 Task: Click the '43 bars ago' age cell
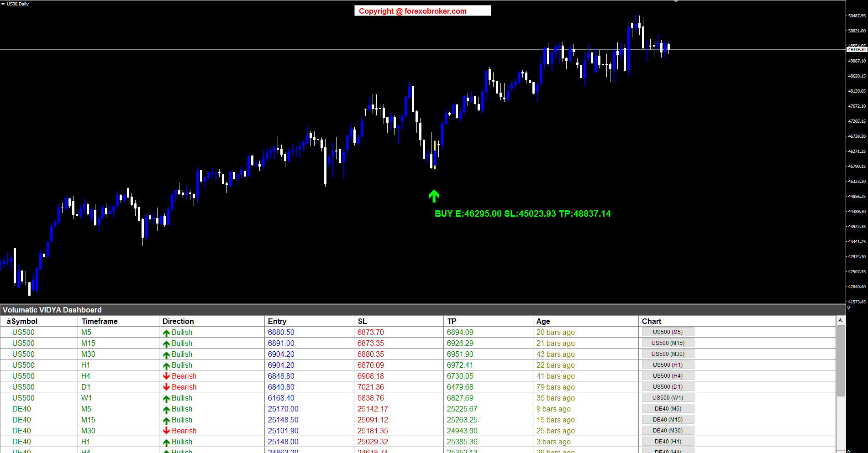[555, 354]
